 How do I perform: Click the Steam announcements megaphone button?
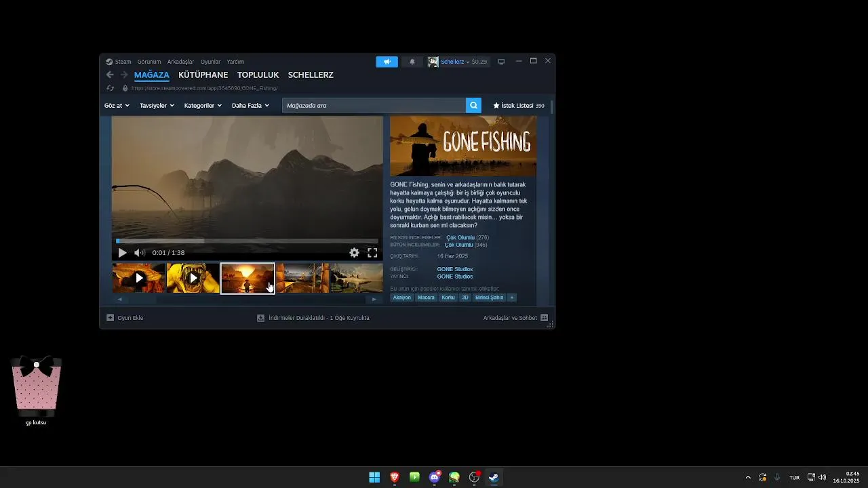[387, 62]
